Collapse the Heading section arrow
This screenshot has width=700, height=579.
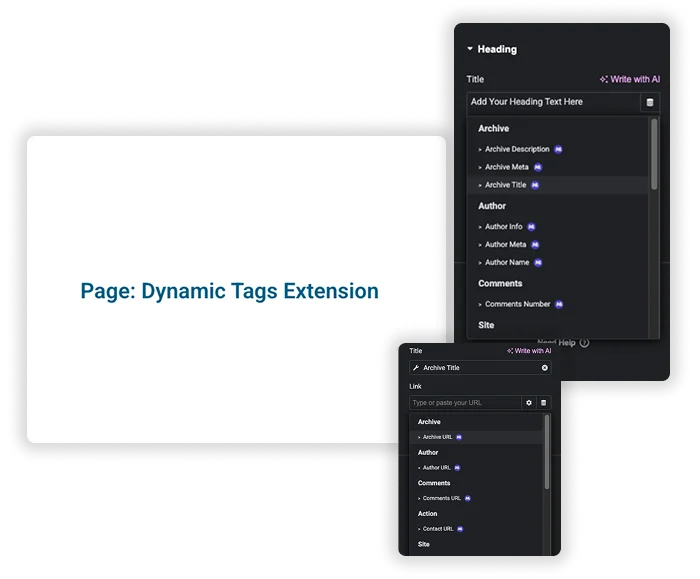(x=470, y=48)
